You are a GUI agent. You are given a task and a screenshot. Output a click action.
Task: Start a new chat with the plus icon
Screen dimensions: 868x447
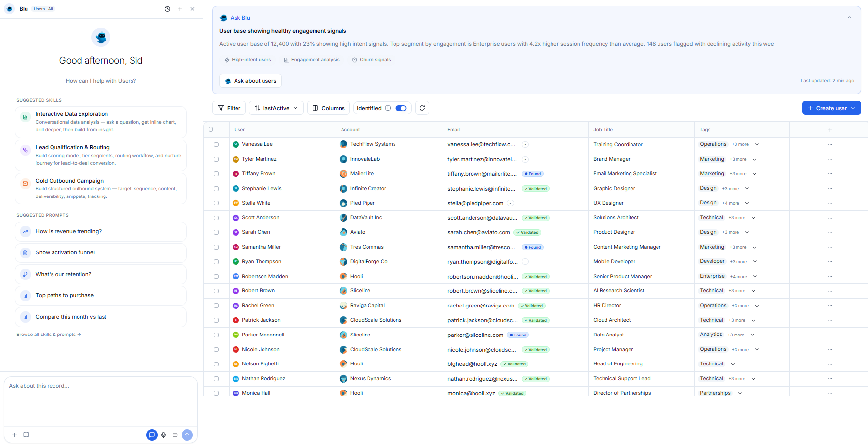[180, 9]
